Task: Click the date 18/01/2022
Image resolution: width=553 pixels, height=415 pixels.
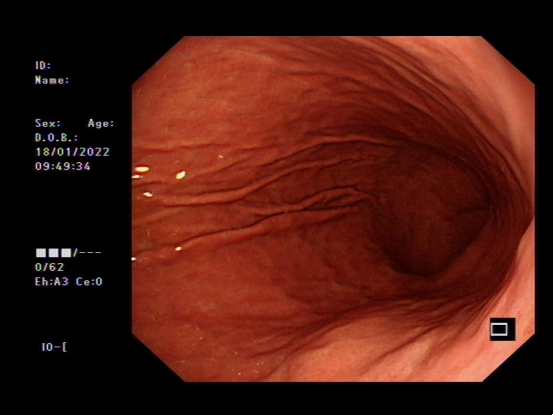Action: pyautogui.click(x=72, y=152)
